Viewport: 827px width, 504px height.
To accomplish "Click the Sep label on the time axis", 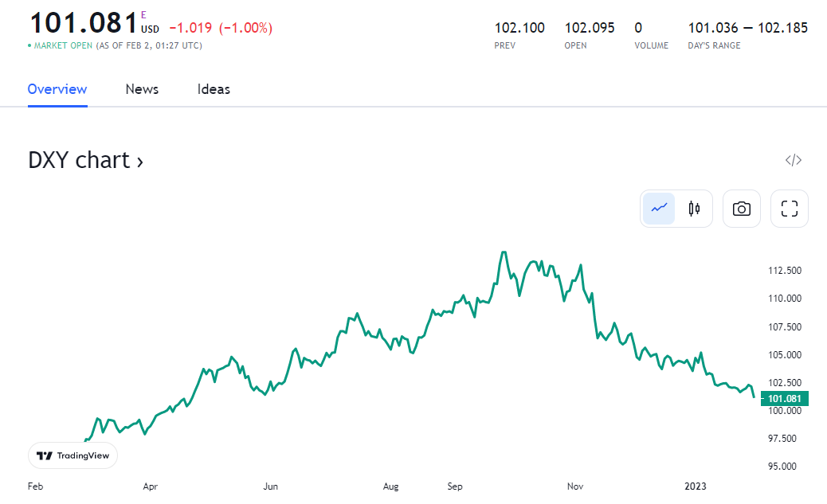I will coord(455,486).
